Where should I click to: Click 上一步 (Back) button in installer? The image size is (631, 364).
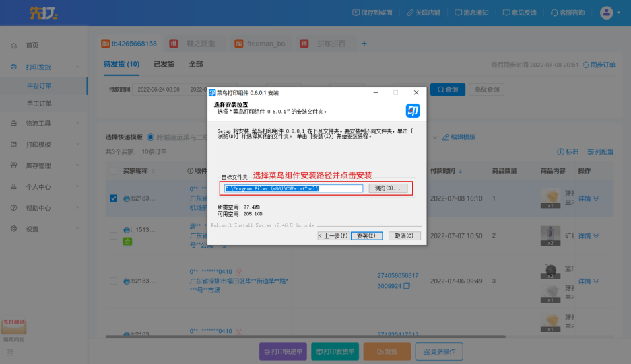tap(333, 236)
